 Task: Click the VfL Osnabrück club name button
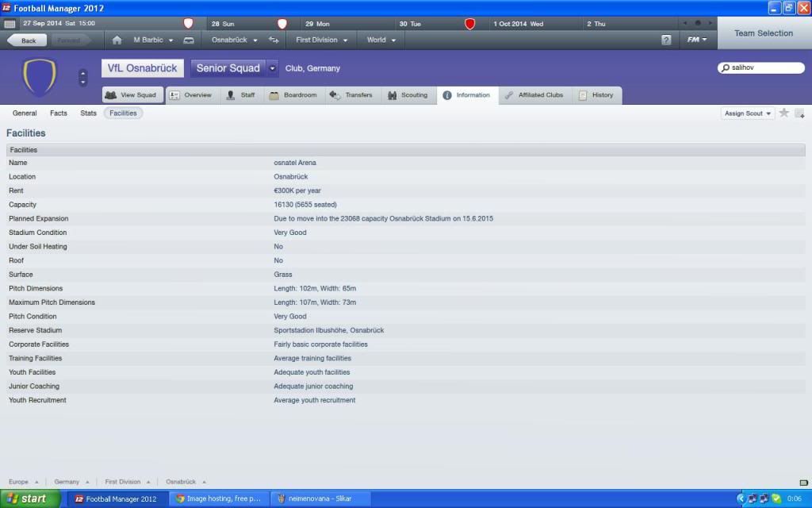143,68
